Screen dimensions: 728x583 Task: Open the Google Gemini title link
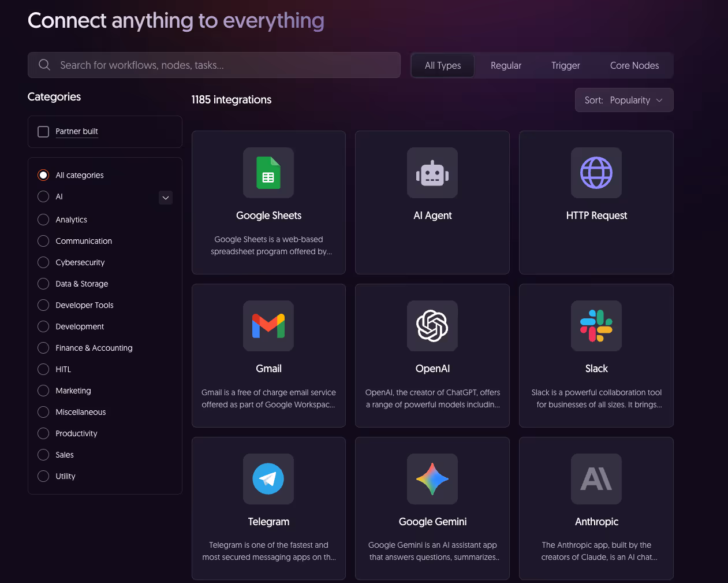click(432, 522)
